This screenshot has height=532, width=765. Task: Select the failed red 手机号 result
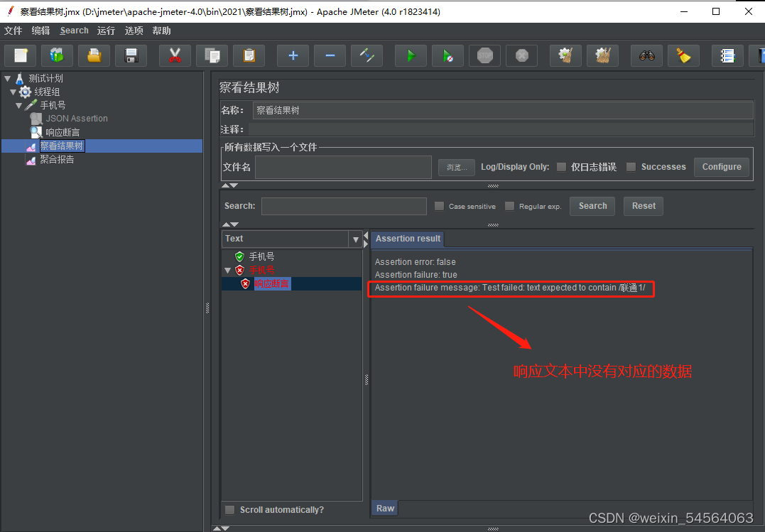(x=261, y=270)
